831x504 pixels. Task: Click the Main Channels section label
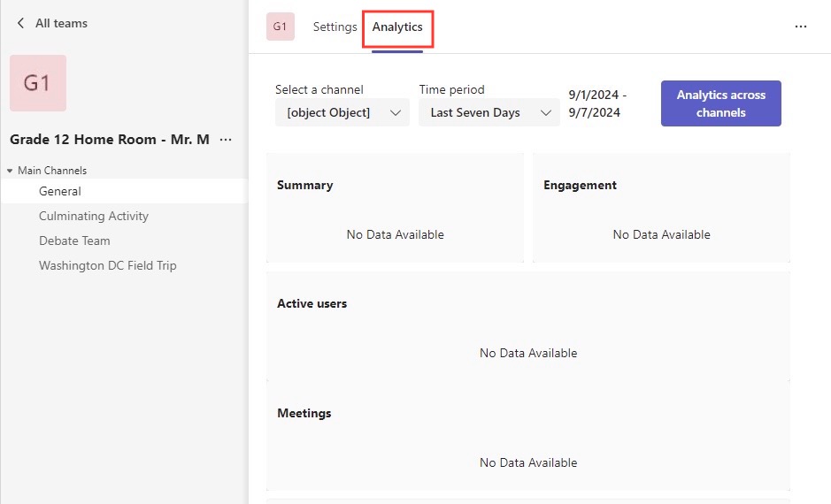52,171
